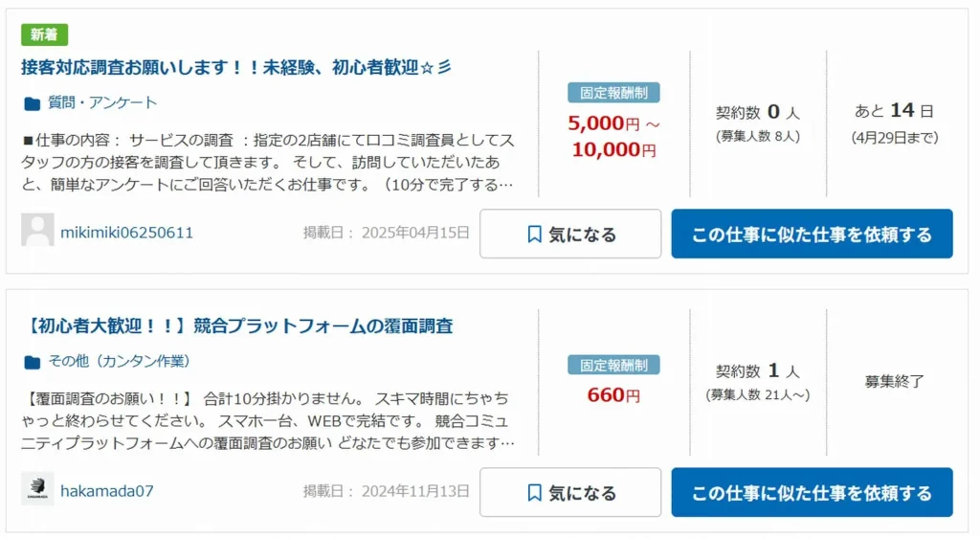Bookmark second job with 気になる button
Viewport: 980px width, 538px height.
(x=570, y=492)
